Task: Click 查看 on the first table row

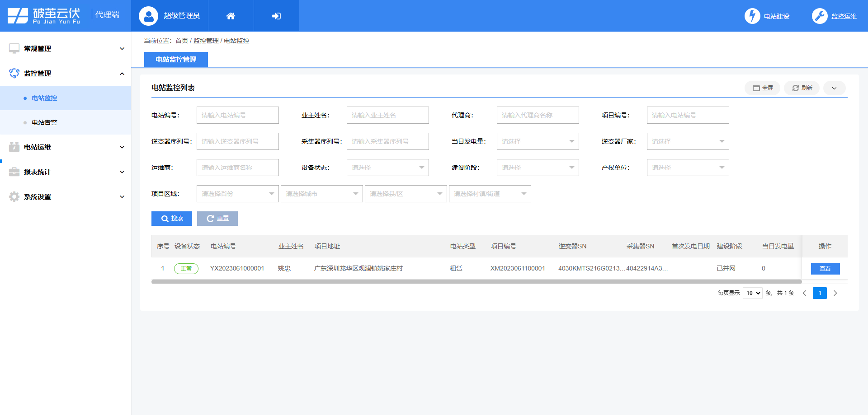Action: tap(825, 268)
